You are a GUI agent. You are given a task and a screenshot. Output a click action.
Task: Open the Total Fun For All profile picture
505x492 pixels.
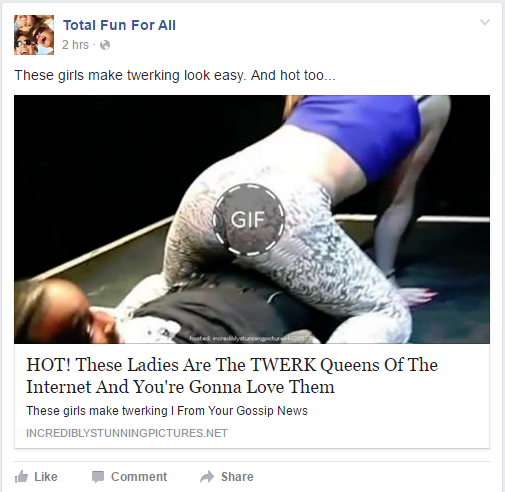[34, 35]
